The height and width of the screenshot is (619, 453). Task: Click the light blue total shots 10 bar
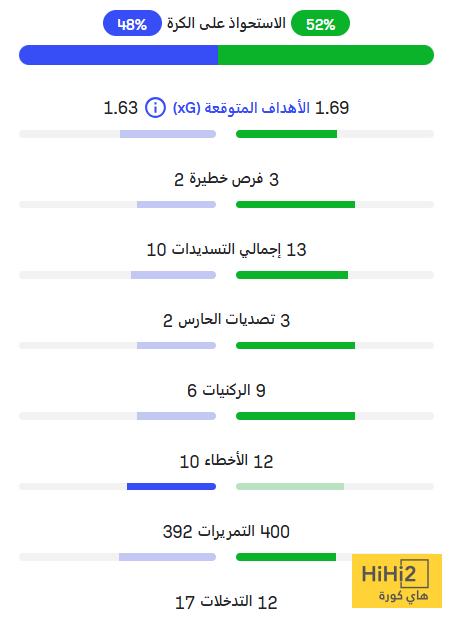click(173, 275)
